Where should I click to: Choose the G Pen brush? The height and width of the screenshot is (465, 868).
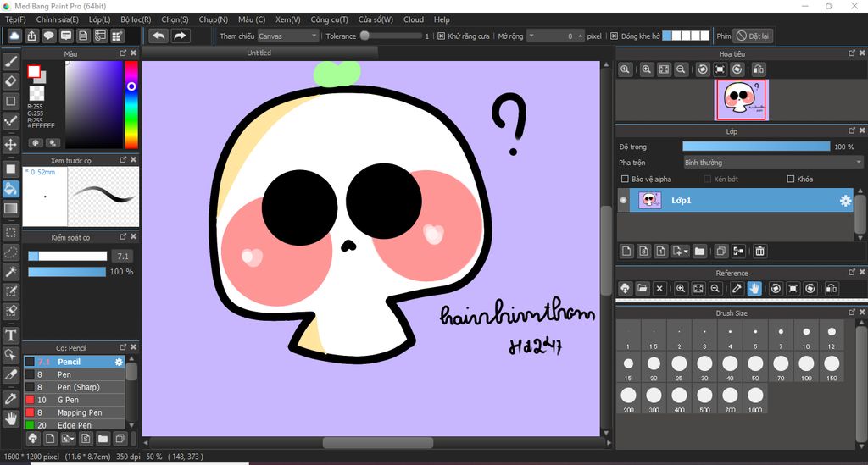tap(68, 400)
